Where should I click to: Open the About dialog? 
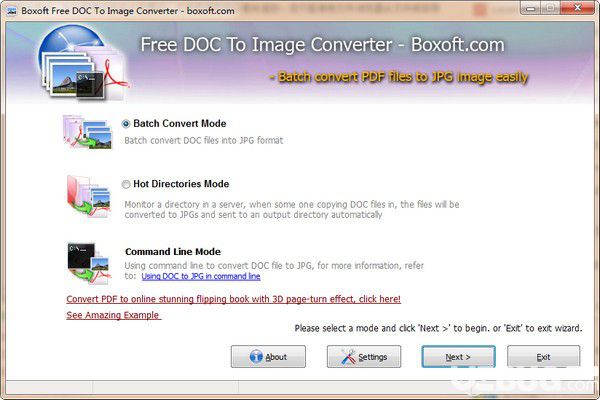[268, 357]
